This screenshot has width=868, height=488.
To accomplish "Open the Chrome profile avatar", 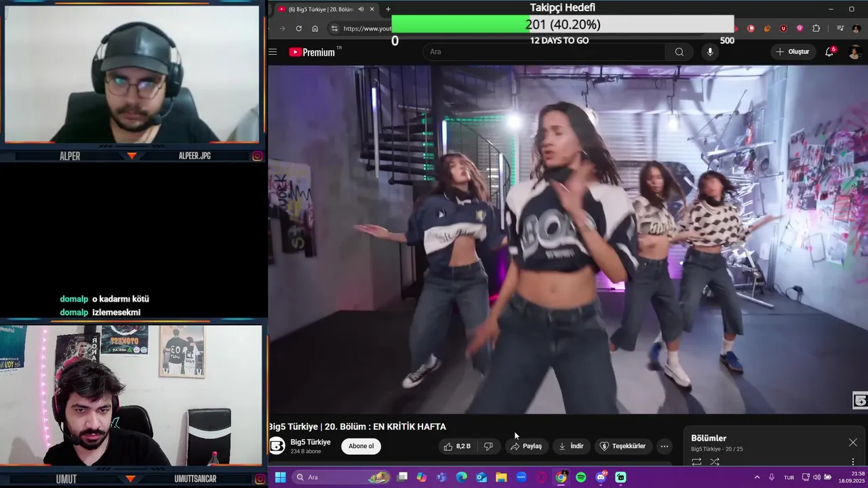I will 856,28.
